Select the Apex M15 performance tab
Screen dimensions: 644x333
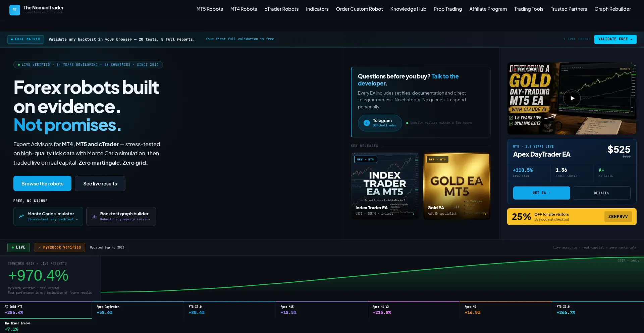pyautogui.click(x=322, y=310)
